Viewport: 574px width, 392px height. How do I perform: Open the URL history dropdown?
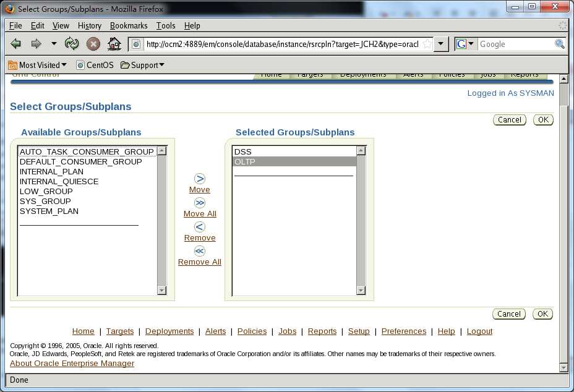[x=441, y=44]
